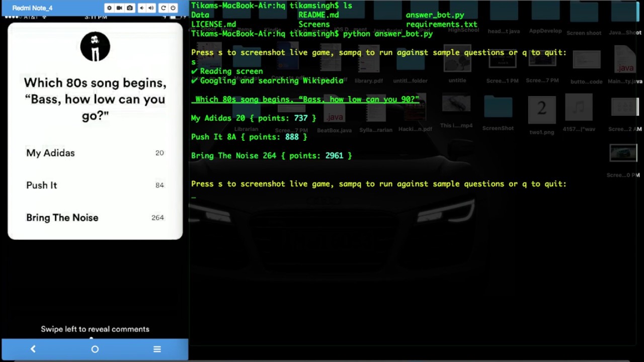
Task: Tap the host avatar in the trivia game
Action: (95, 47)
